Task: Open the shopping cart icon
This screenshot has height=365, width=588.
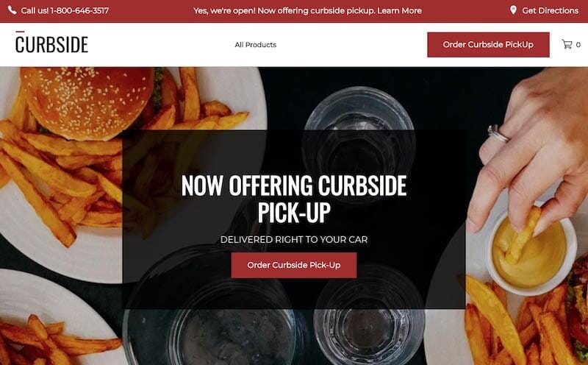Action: [x=567, y=44]
